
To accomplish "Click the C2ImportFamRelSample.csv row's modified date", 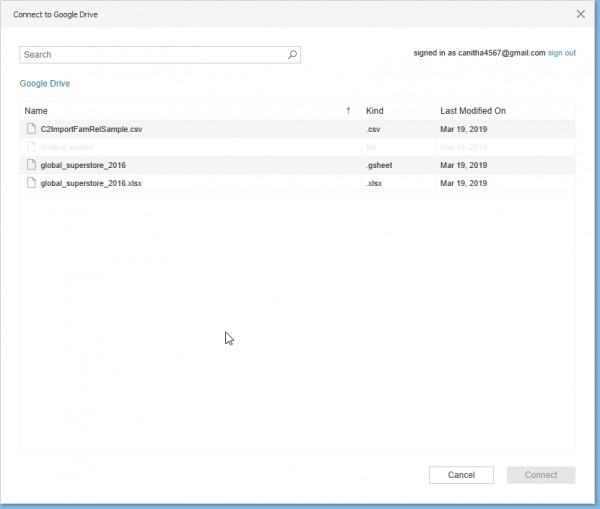I will click(463, 129).
